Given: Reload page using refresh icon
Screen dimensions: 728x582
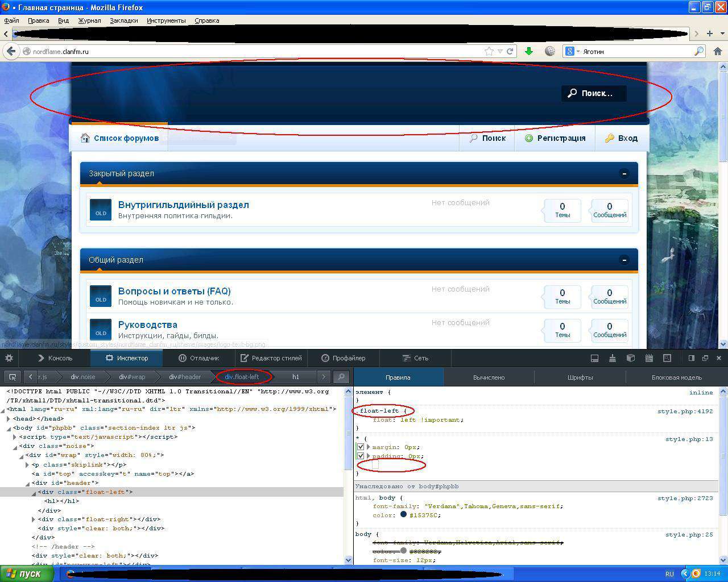Looking at the screenshot, I should [510, 51].
